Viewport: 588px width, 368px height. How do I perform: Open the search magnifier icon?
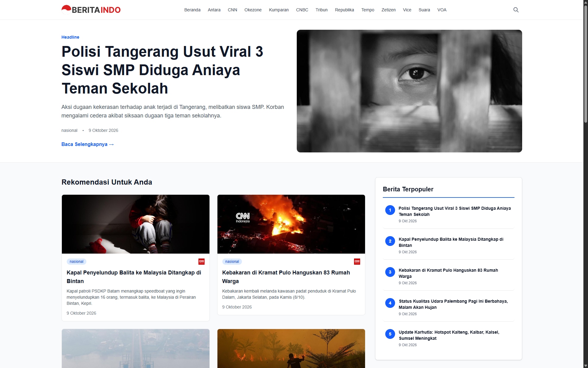[x=516, y=10]
